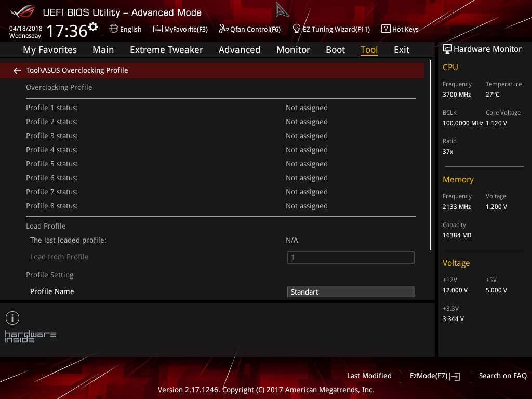Select the Profile 6 status row
This screenshot has width=532, height=399.
220,178
